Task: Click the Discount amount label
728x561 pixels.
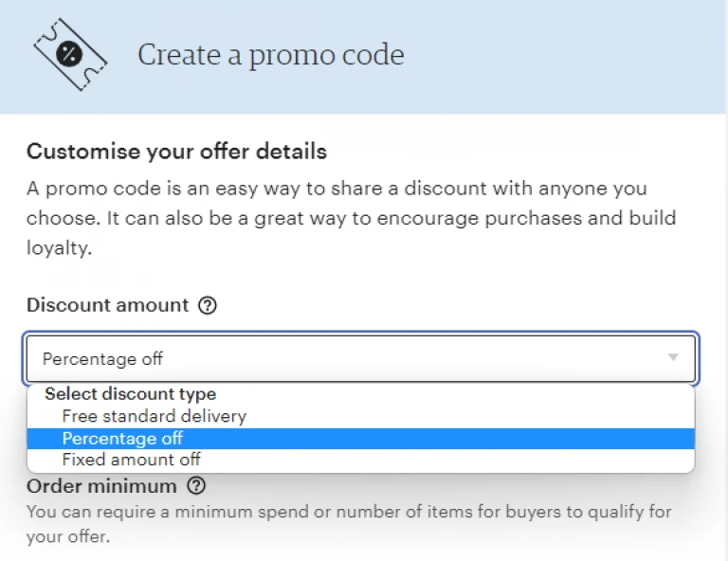Action: [108, 305]
